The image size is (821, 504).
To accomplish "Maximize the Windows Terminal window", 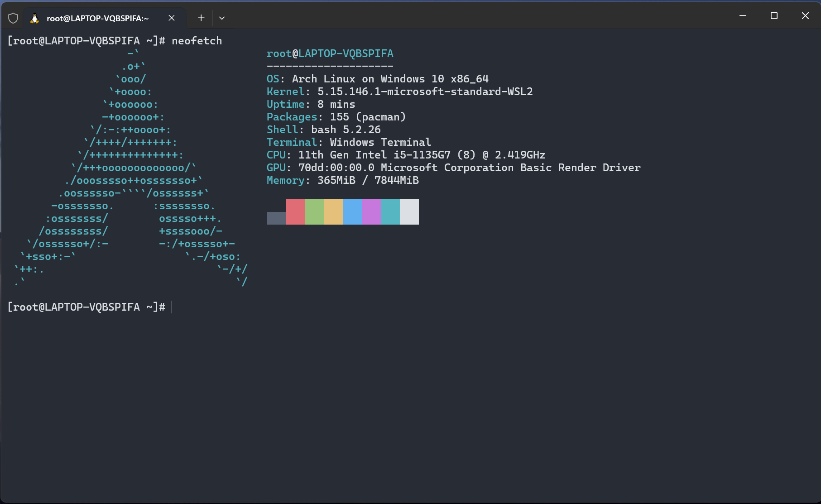I will pos(774,16).
